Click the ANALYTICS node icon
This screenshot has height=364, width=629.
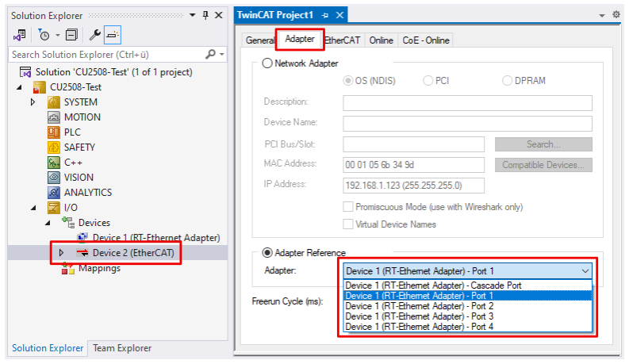54,193
